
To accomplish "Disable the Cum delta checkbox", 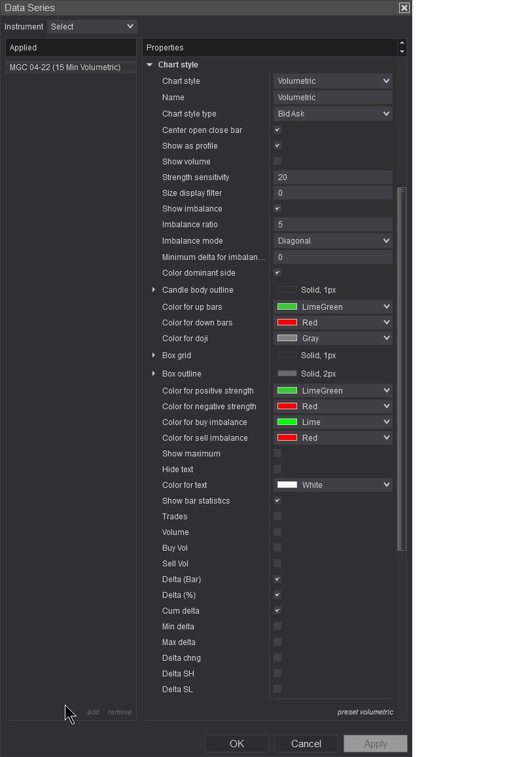I will pos(277,610).
